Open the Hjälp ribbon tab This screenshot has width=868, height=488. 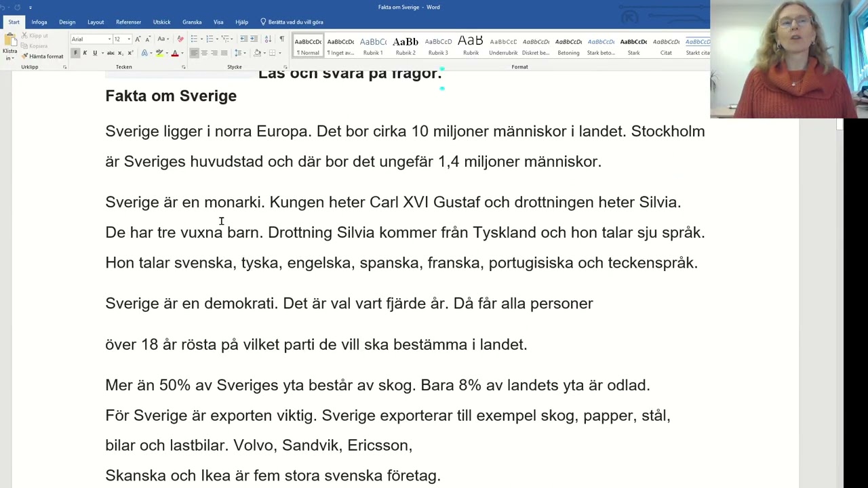tap(241, 22)
